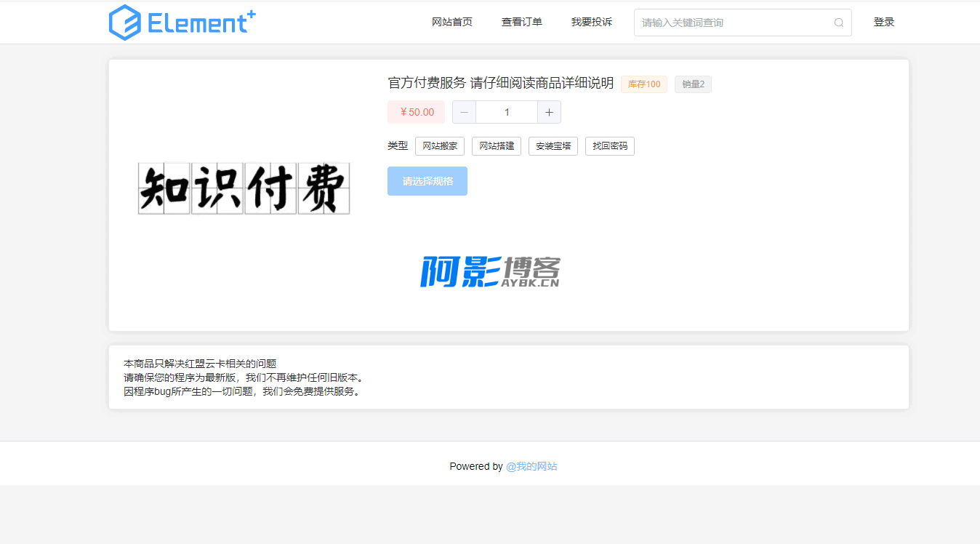Decrease quantity with minus button
This screenshot has height=544, width=980.
464,112
